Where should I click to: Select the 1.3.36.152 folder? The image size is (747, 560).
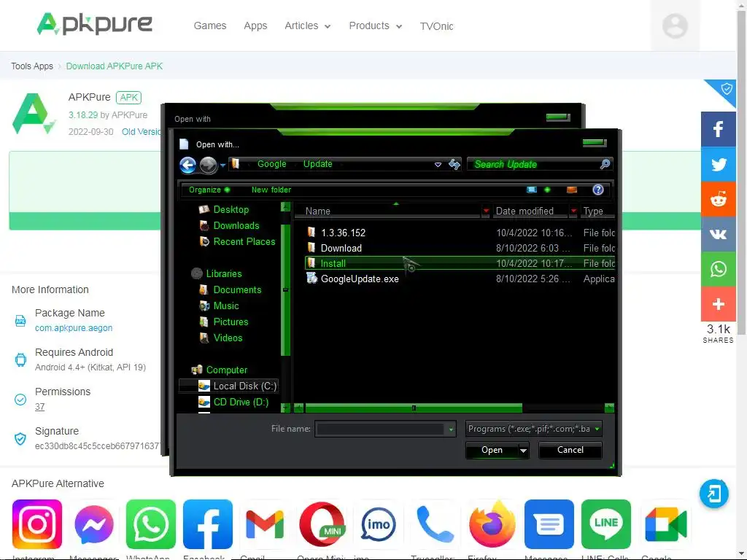point(343,233)
